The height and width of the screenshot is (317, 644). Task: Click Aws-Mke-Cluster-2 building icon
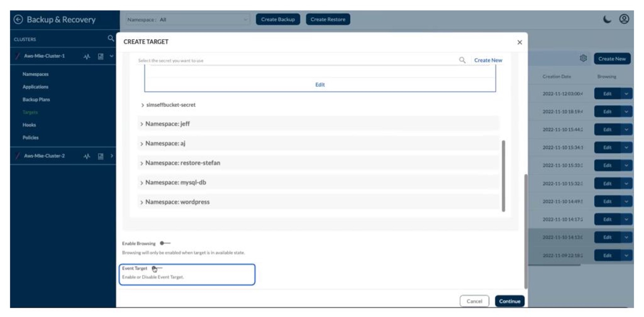coord(100,156)
